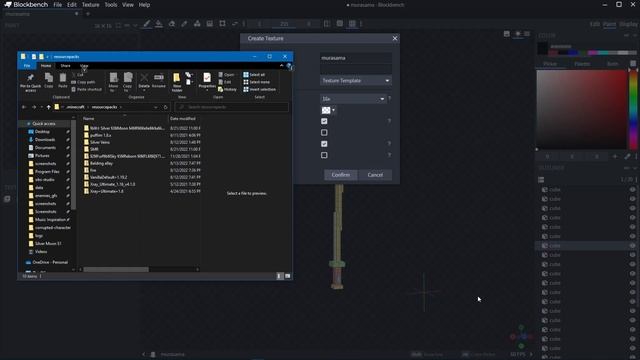Click the Back arrow in Explorer navigation bar
The width and height of the screenshot is (640, 360).
click(24, 107)
